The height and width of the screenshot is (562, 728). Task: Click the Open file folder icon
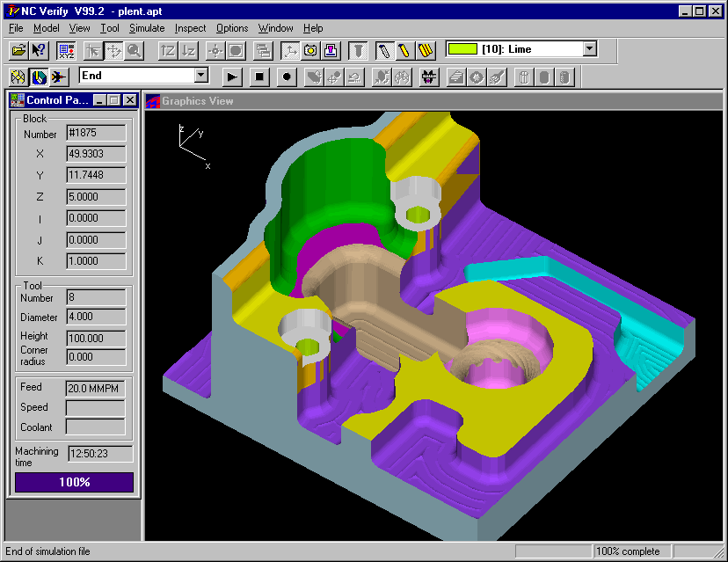click(18, 50)
